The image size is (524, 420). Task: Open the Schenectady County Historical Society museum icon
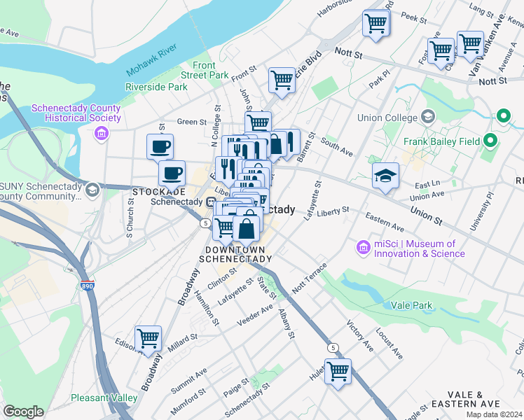102,134
